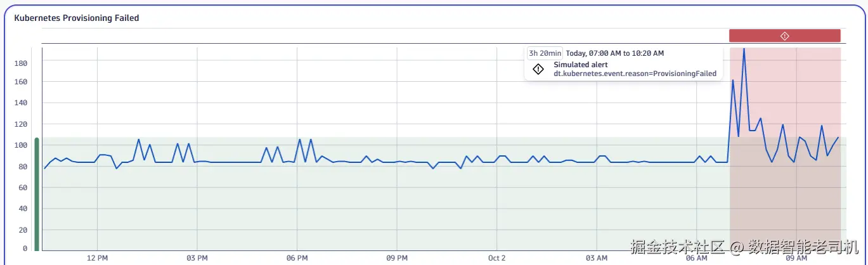Click the diamond alert icon beside Simulated alert

pyautogui.click(x=538, y=69)
